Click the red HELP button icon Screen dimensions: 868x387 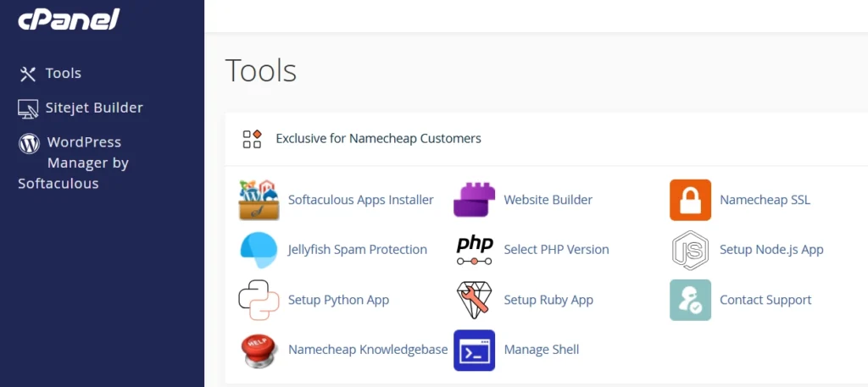[x=259, y=350]
